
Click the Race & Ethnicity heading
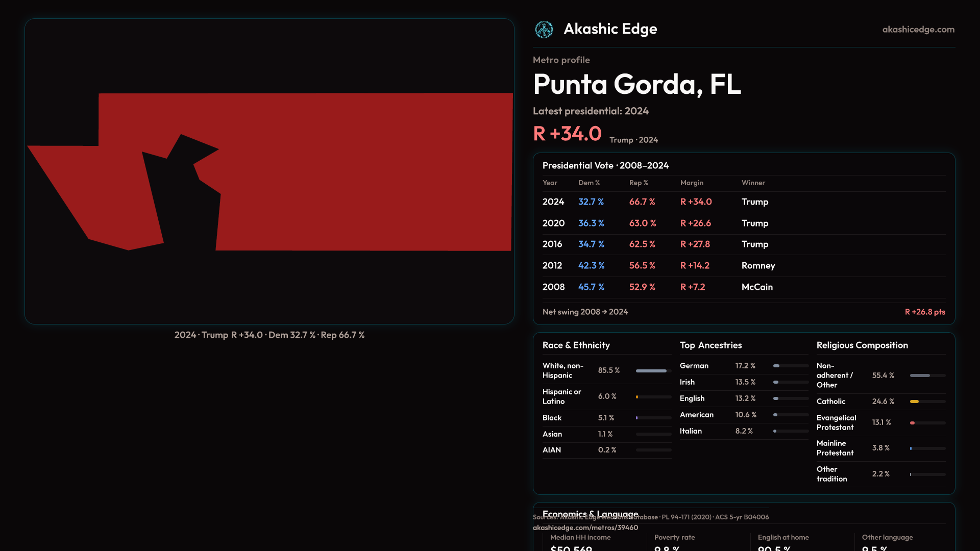pyautogui.click(x=576, y=345)
